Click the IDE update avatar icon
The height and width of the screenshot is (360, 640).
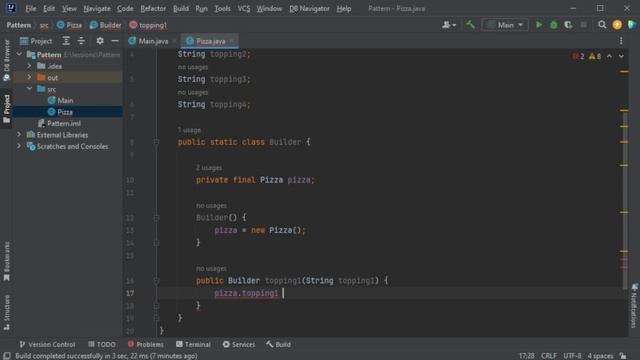(617, 25)
